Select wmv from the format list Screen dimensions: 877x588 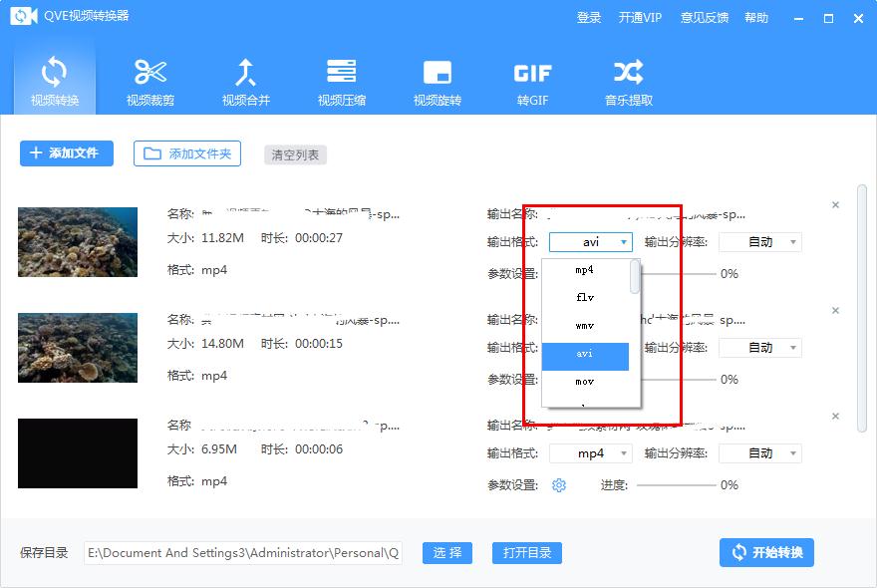586,326
